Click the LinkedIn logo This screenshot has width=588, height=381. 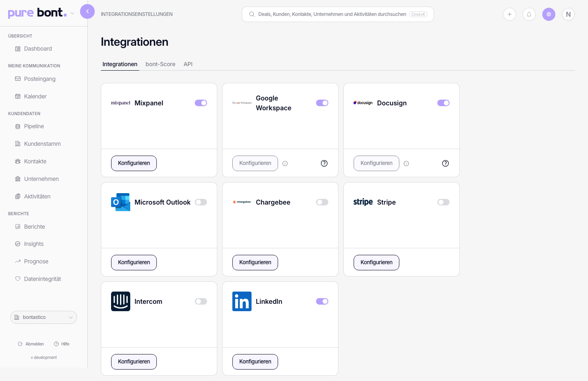click(242, 301)
